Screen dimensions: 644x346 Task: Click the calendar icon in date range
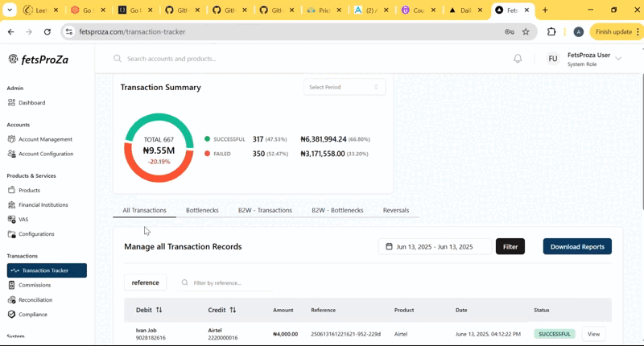coord(389,246)
